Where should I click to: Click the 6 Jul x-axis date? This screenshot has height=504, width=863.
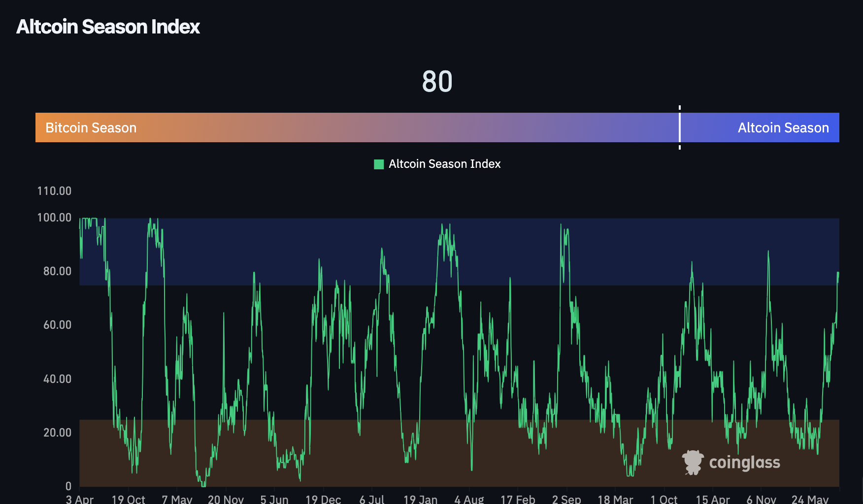[x=372, y=499]
